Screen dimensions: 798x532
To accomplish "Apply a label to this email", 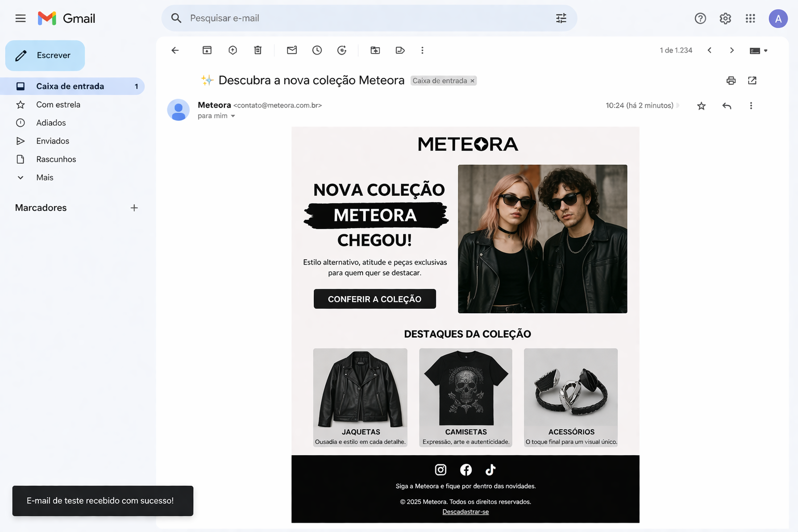I will click(400, 50).
